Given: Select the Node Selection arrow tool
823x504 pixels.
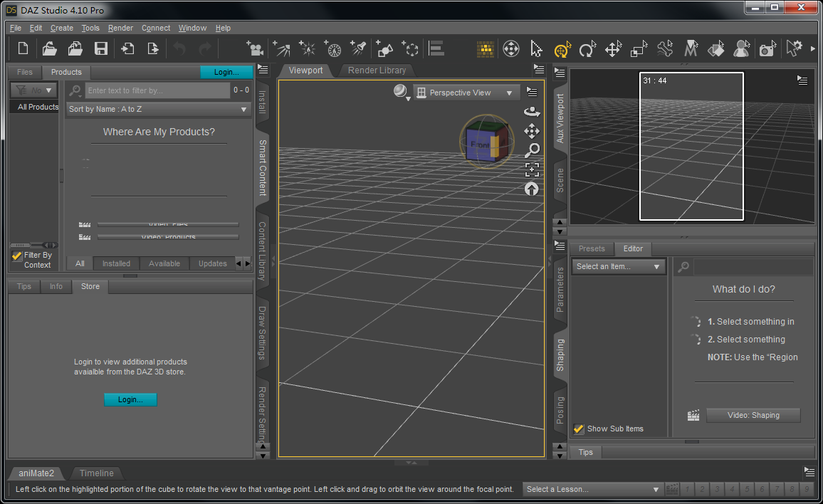Looking at the screenshot, I should point(536,49).
